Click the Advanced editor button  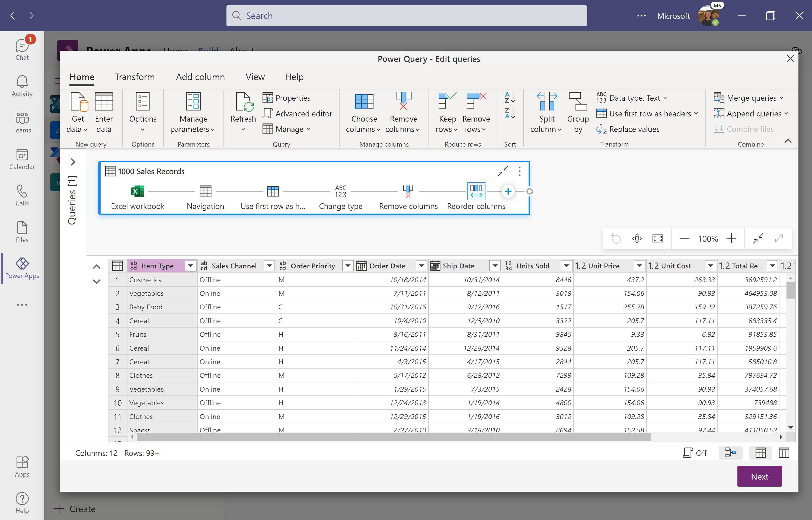click(298, 114)
